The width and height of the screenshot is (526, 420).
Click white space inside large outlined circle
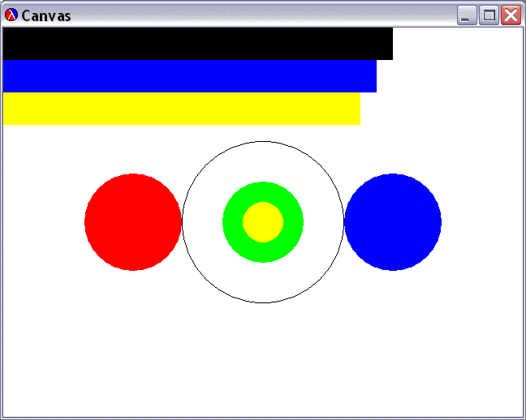point(263,162)
